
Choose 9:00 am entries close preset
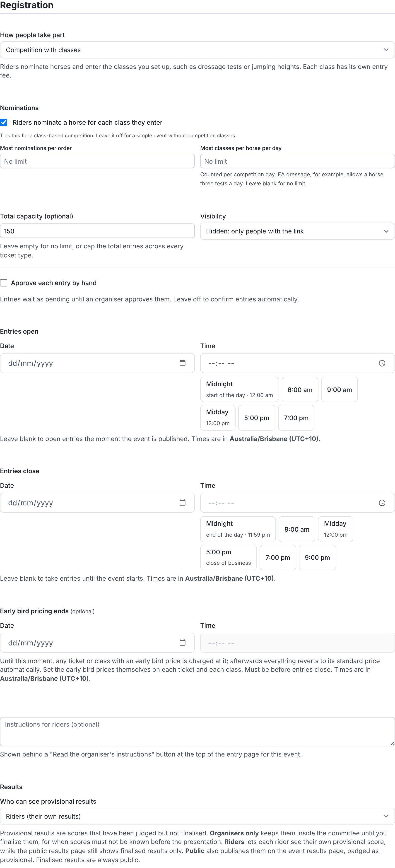(297, 529)
